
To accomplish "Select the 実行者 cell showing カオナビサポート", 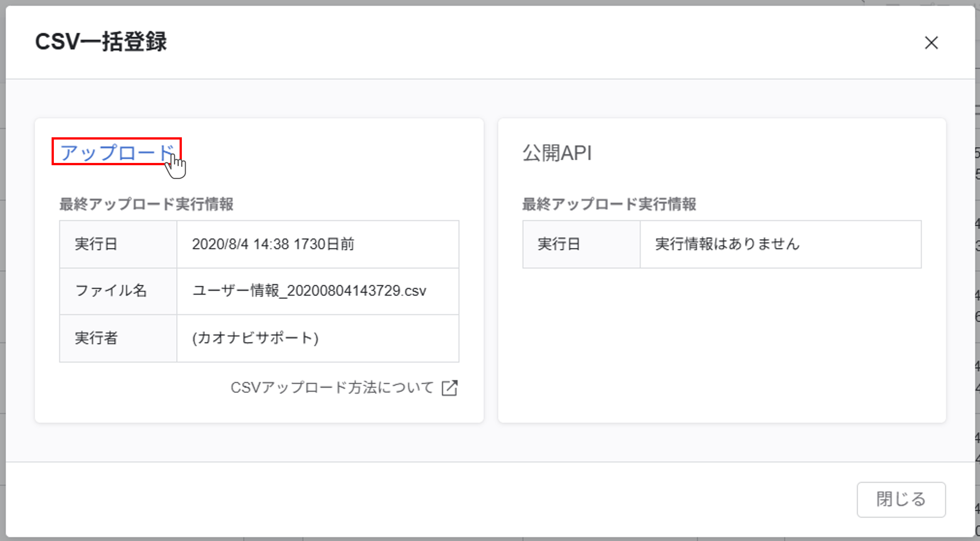I will [256, 338].
